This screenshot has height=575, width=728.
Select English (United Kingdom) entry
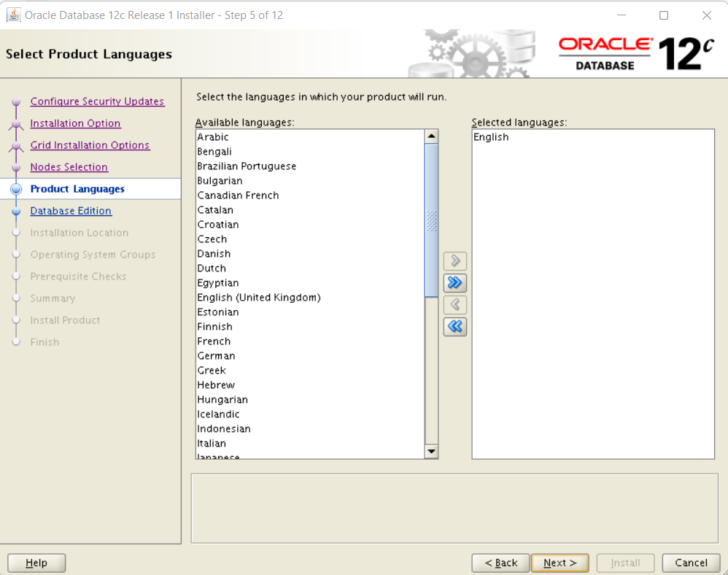pos(310,297)
